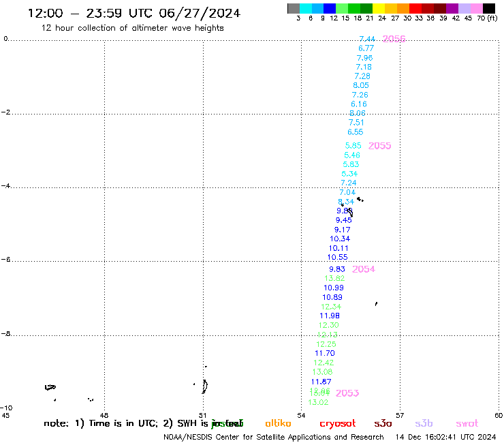Screen dimensions: 504x443
Task: Click the wave height value 5.34
Action: tap(349, 174)
